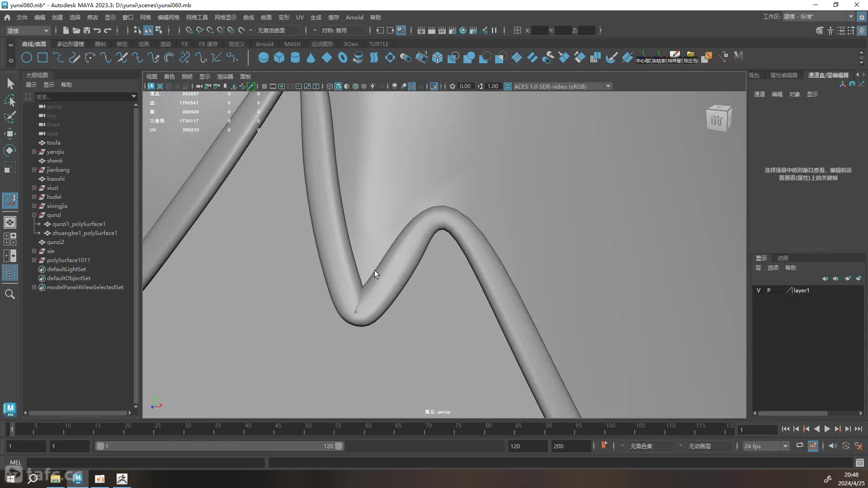The width and height of the screenshot is (868, 488).
Task: Toggle the auto keyframe button
Action: tap(845, 446)
